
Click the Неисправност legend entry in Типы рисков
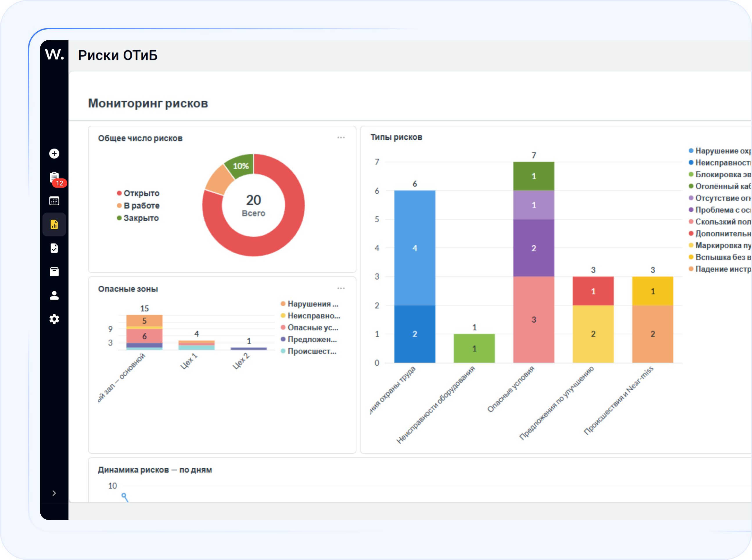[x=720, y=163]
